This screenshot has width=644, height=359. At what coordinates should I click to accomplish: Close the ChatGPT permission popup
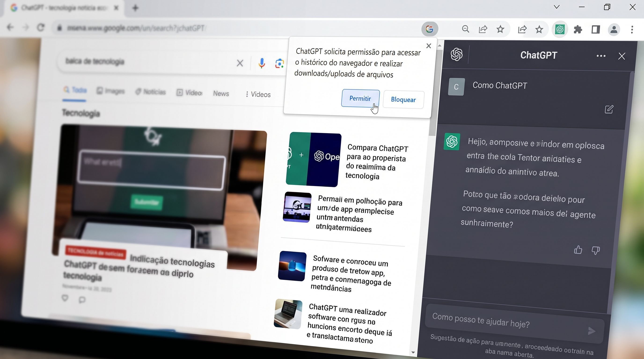[428, 46]
